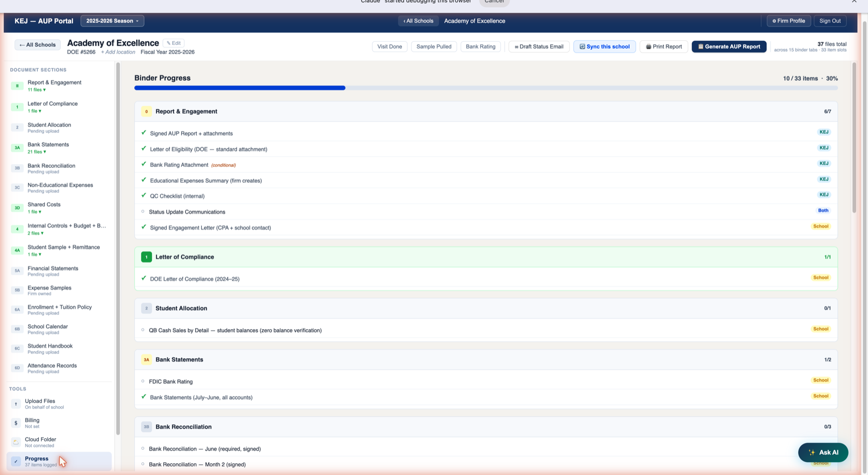Click the 3A badge in Bank Statements binder header
The height and width of the screenshot is (475, 868).
[x=147, y=360]
